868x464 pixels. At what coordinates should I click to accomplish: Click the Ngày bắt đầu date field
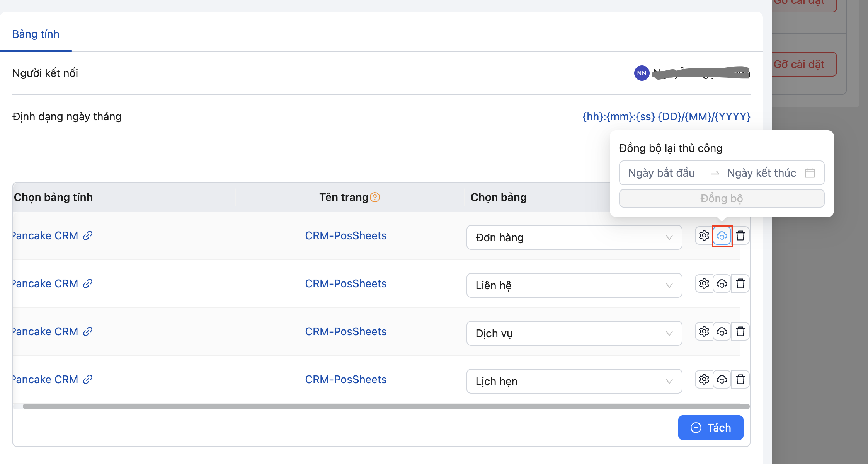coord(661,173)
